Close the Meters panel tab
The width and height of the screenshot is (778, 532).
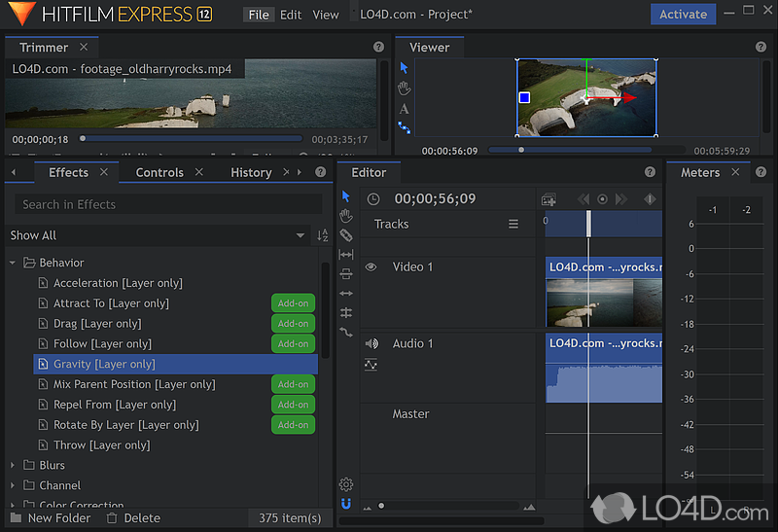(x=735, y=172)
